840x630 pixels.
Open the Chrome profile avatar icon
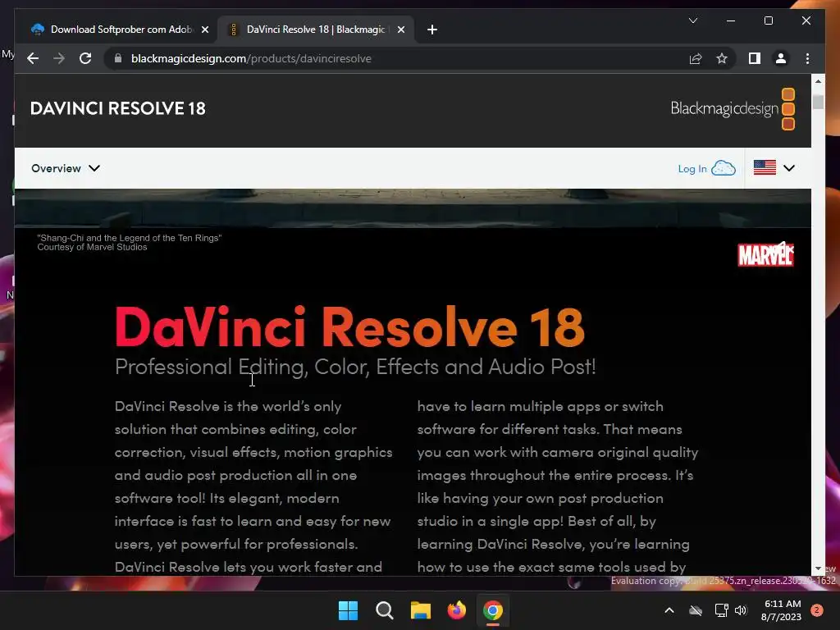click(781, 58)
